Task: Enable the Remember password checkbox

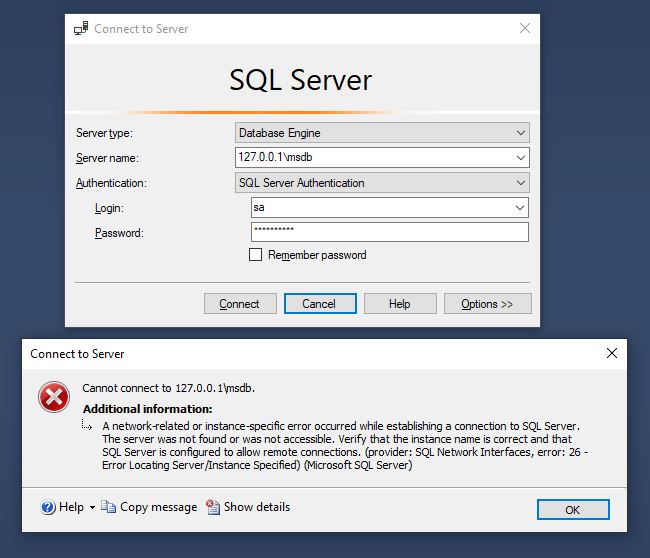Action: 255,255
